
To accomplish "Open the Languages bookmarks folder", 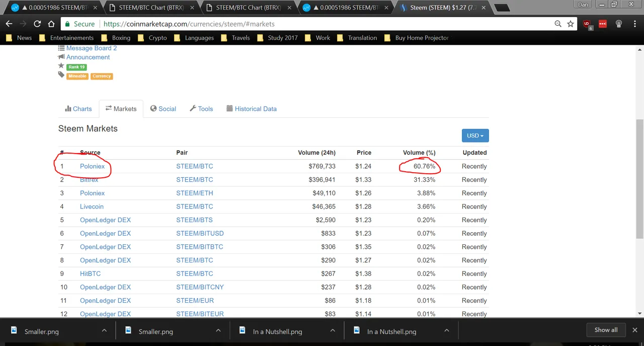I will 194,38.
